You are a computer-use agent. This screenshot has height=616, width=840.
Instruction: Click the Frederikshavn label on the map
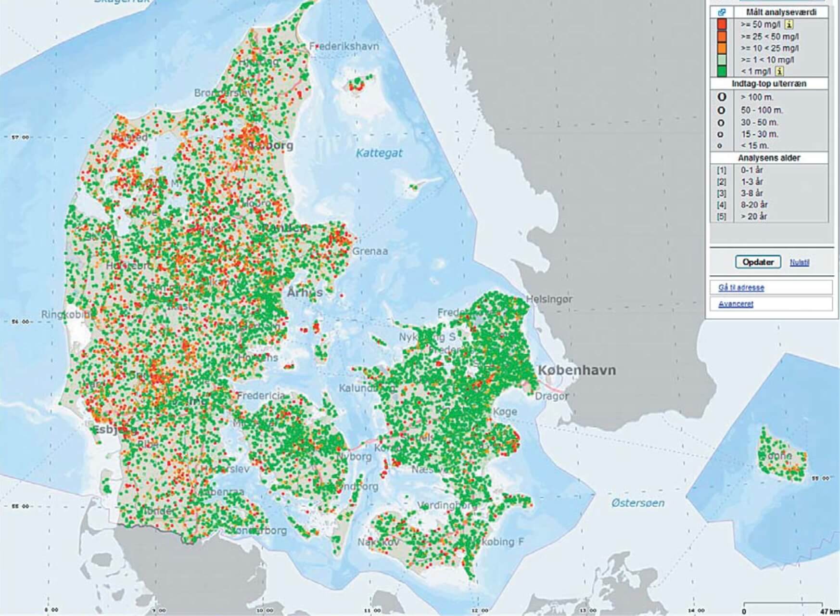point(344,47)
